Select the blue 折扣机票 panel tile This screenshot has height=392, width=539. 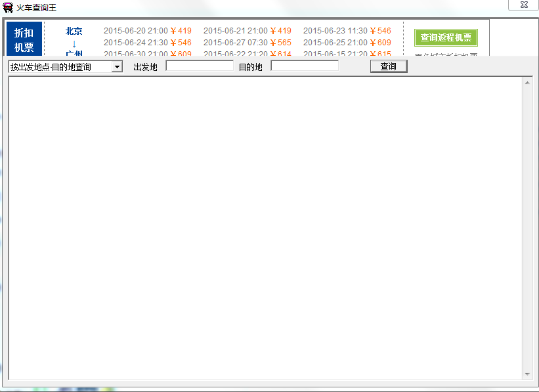24,39
